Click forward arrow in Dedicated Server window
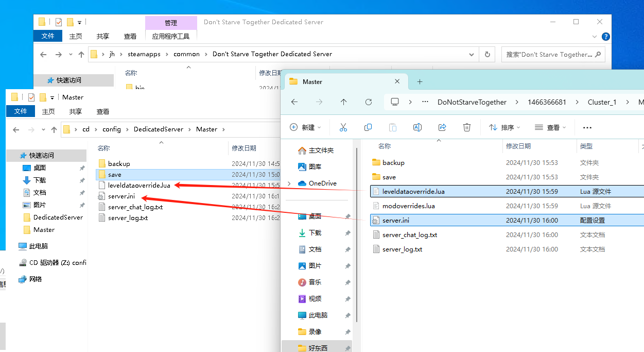The image size is (644, 352). tap(59, 54)
